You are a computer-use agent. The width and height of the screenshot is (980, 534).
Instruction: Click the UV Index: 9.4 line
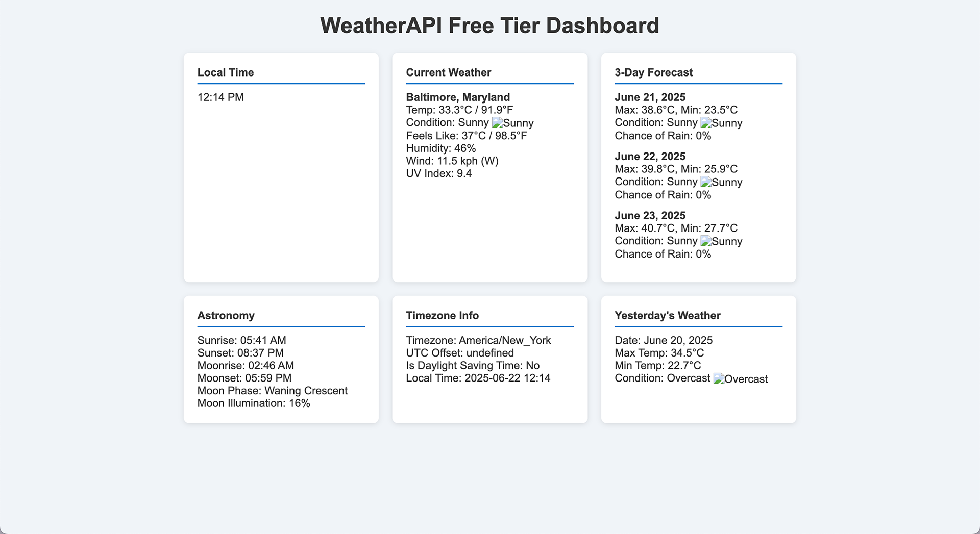[x=438, y=173]
